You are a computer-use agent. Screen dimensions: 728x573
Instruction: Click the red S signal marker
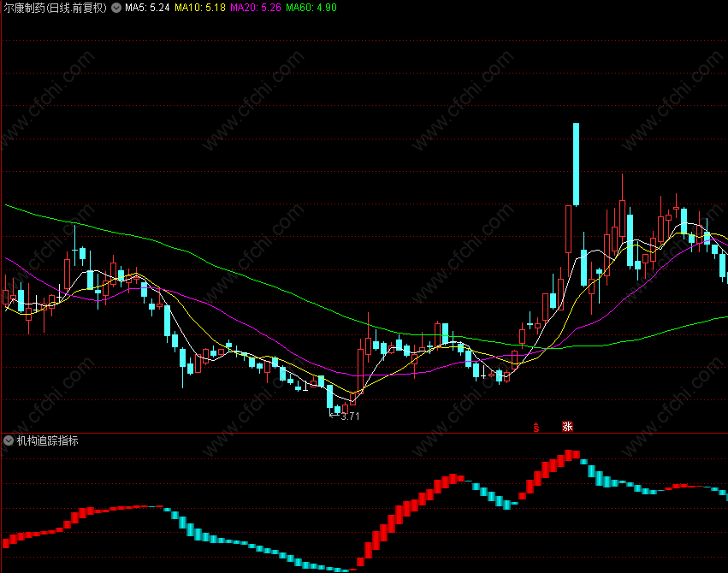coord(536,428)
